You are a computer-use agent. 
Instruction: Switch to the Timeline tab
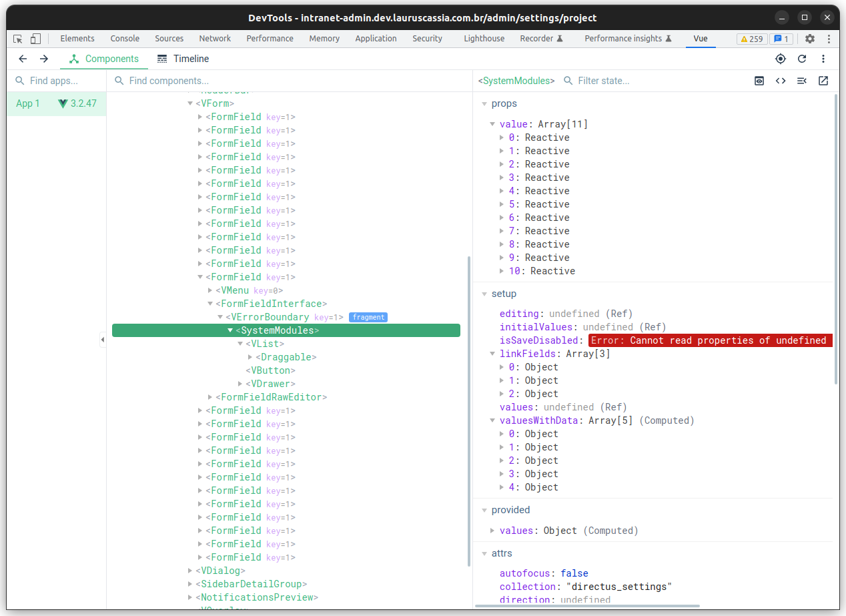pyautogui.click(x=182, y=59)
